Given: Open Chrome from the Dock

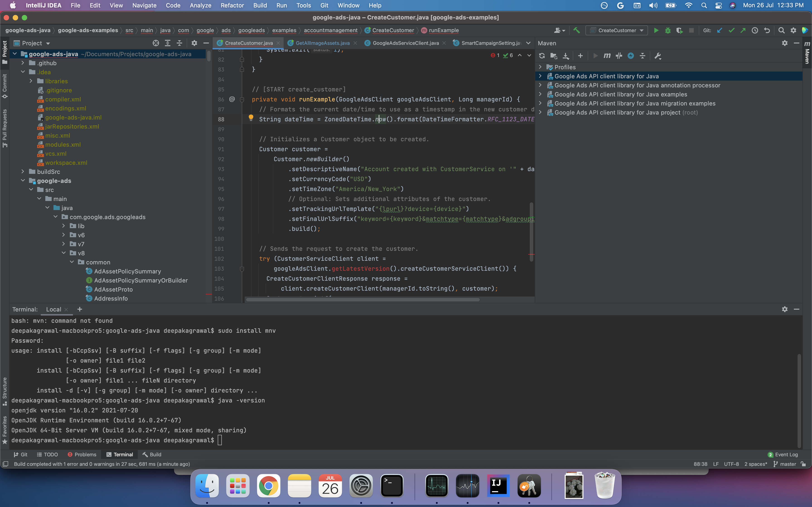Looking at the screenshot, I should 268,486.
